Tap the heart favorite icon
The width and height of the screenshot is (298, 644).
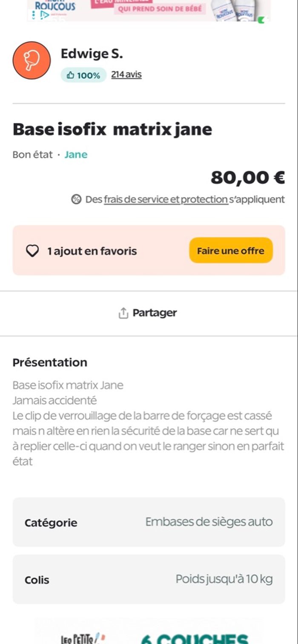coord(33,251)
